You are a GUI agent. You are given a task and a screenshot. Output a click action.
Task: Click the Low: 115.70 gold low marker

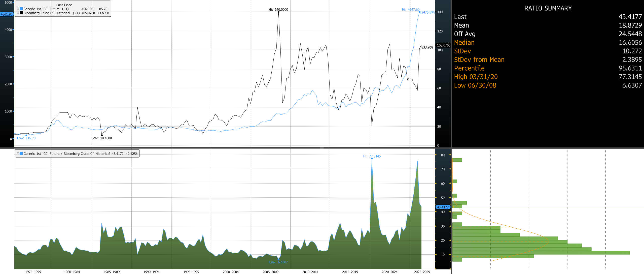point(26,135)
